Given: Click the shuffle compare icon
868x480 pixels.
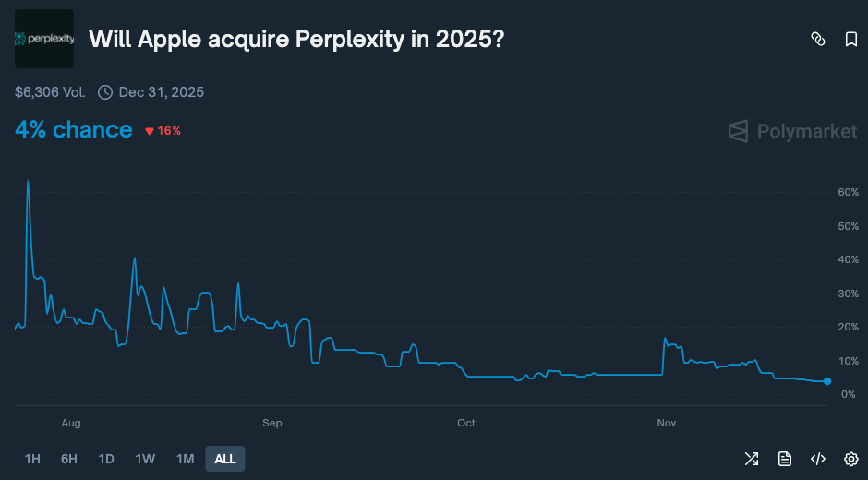Looking at the screenshot, I should click(x=752, y=459).
